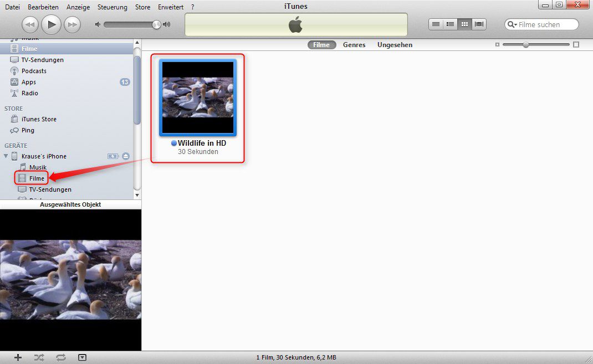
Task: Select grid view mode
Action: (x=464, y=24)
